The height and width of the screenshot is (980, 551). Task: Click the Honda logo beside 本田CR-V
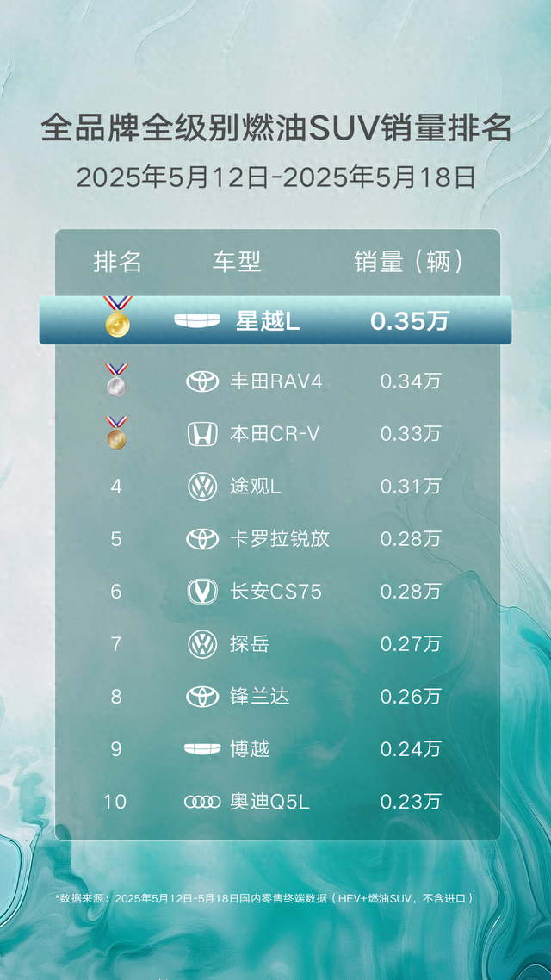pos(202,434)
